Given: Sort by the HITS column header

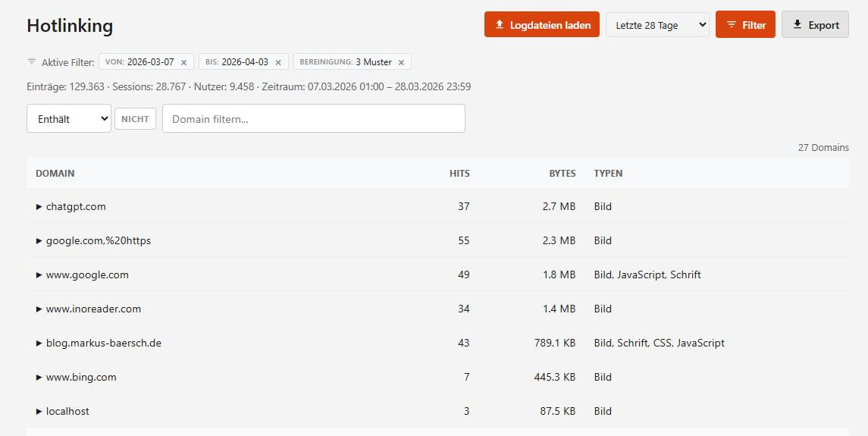Looking at the screenshot, I should click(459, 174).
